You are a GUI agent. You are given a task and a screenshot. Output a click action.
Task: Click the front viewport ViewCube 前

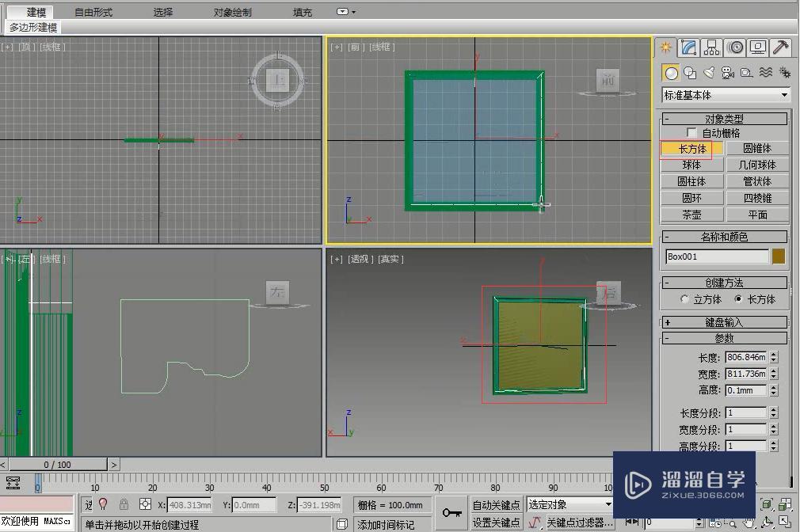click(608, 80)
